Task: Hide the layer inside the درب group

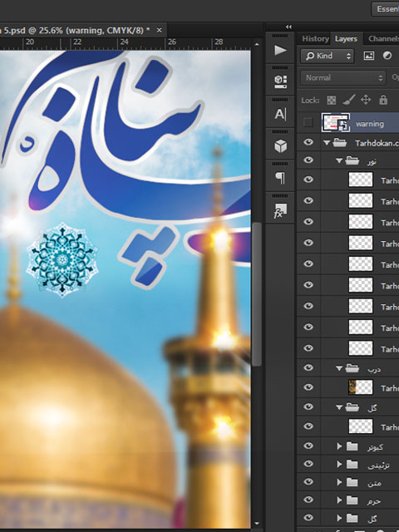Action: coord(308,387)
